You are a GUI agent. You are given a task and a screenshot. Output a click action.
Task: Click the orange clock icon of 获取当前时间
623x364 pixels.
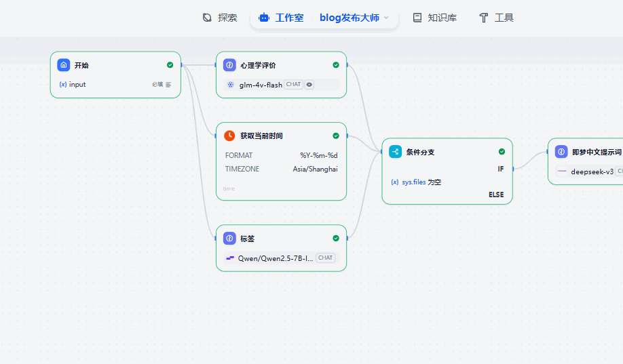coord(229,136)
